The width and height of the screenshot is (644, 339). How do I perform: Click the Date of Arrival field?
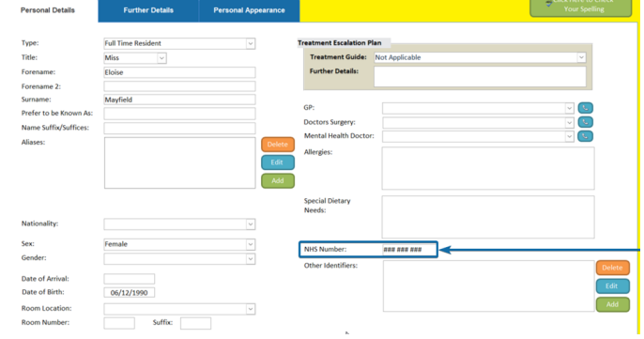[129, 279]
